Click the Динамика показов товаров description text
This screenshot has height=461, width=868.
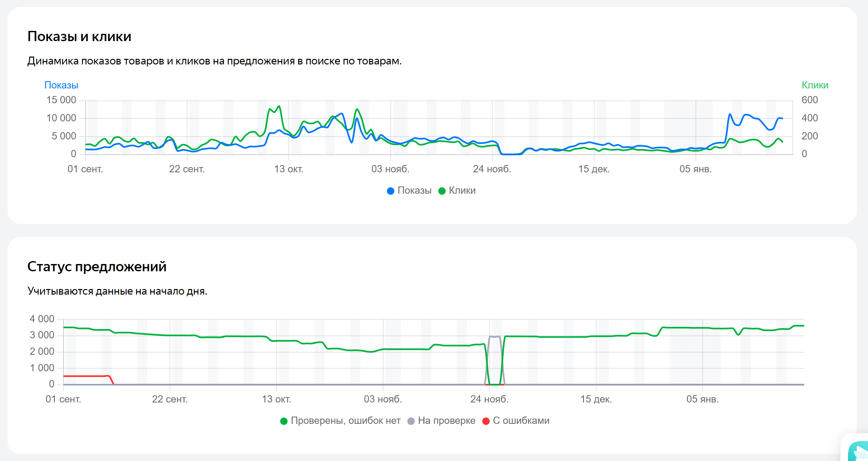coord(214,61)
